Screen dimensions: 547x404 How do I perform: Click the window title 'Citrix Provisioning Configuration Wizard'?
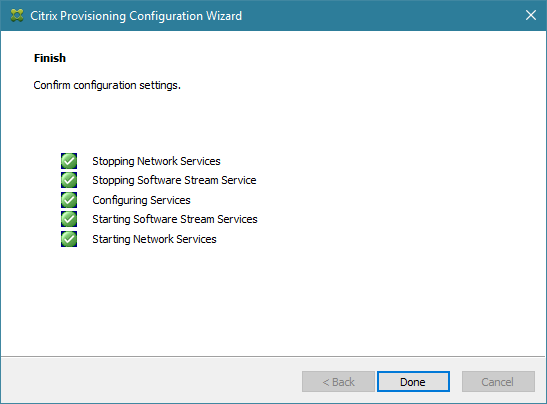[x=136, y=16]
